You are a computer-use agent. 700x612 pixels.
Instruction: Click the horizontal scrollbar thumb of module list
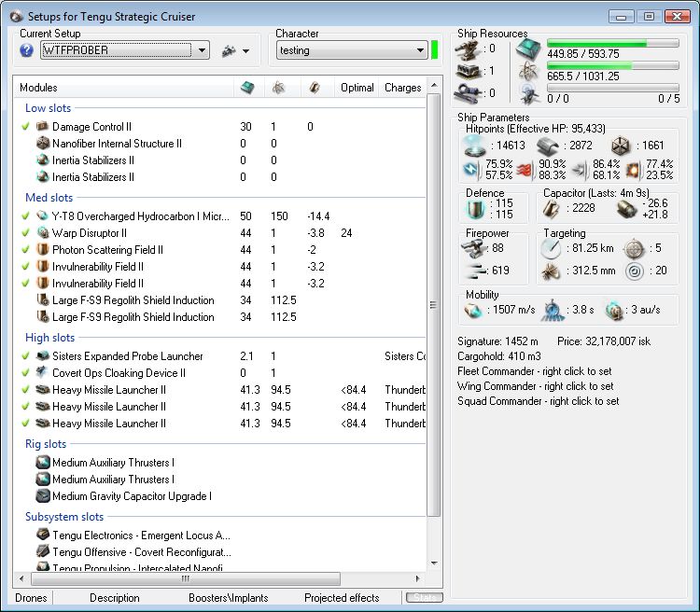pyautogui.click(x=186, y=579)
